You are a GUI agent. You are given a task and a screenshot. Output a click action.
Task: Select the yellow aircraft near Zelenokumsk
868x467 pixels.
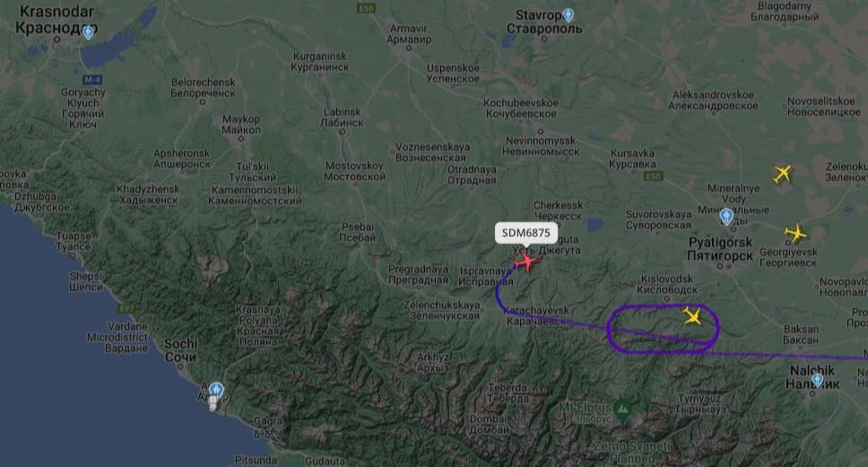coord(782,174)
